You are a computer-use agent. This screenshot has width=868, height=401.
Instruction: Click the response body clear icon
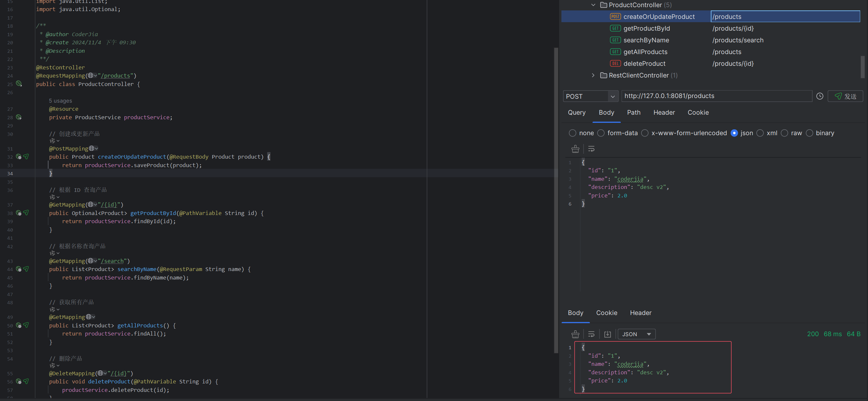point(575,334)
